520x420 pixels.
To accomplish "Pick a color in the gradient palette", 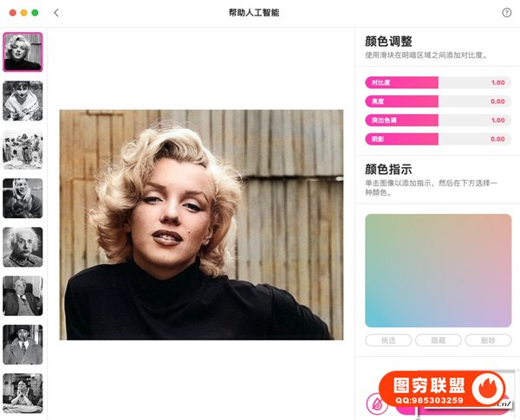I will click(x=438, y=270).
